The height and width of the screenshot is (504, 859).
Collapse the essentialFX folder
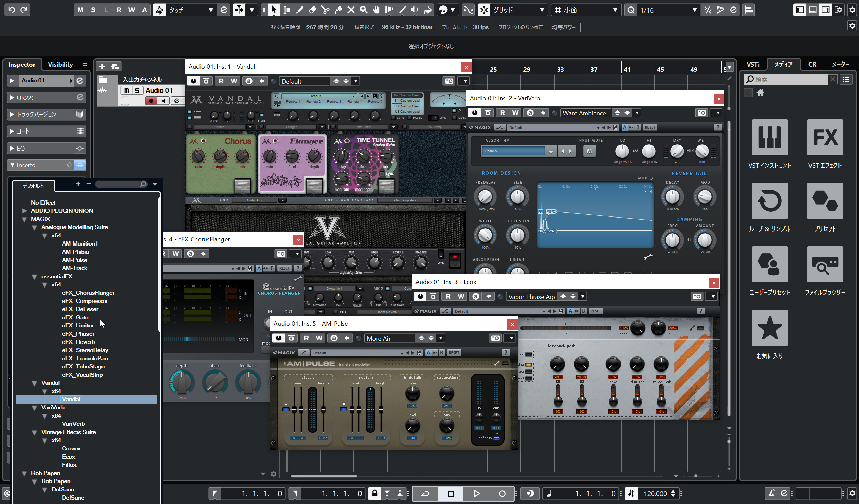pyautogui.click(x=35, y=277)
